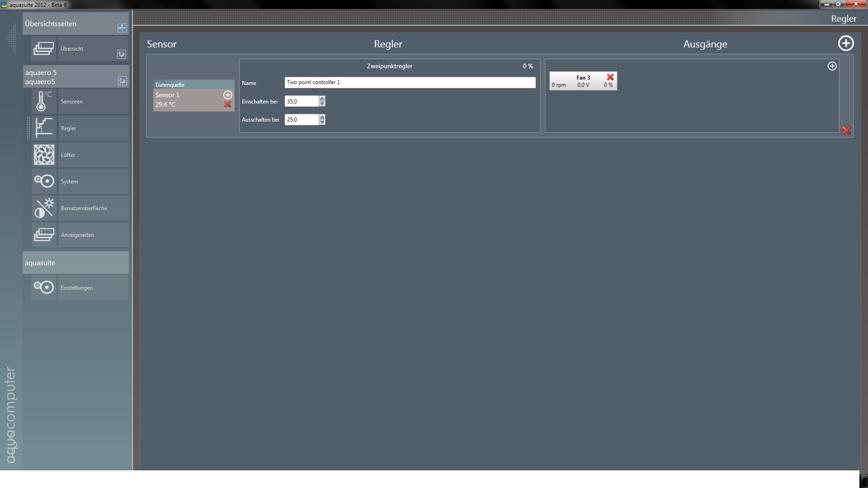Add a data source to Sensor 1
Image resolution: width=868 pixels, height=488 pixels.
point(228,95)
